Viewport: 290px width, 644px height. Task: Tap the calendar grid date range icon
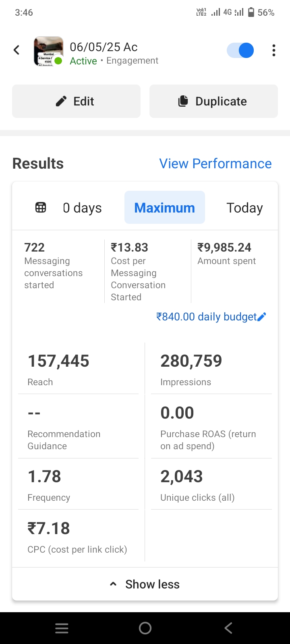pyautogui.click(x=41, y=208)
